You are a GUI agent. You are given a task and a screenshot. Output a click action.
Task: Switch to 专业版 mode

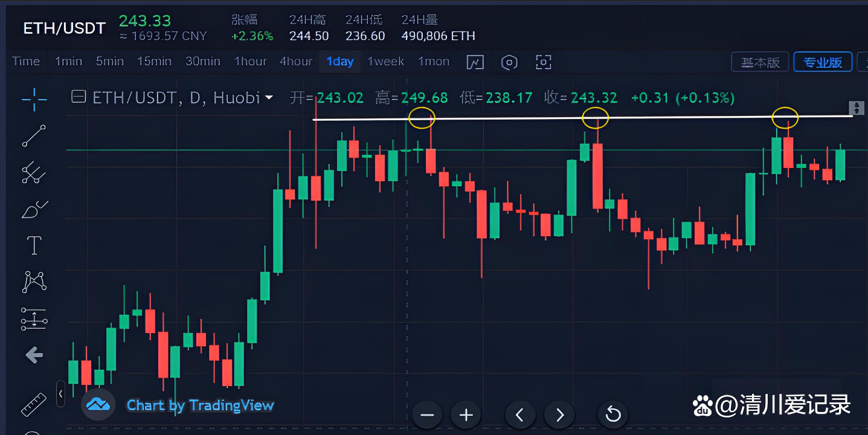(x=822, y=61)
